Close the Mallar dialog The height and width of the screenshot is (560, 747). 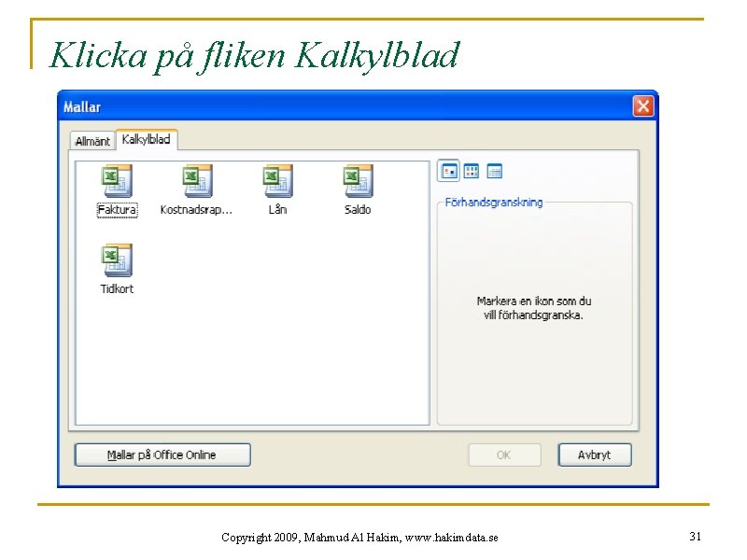tap(643, 105)
